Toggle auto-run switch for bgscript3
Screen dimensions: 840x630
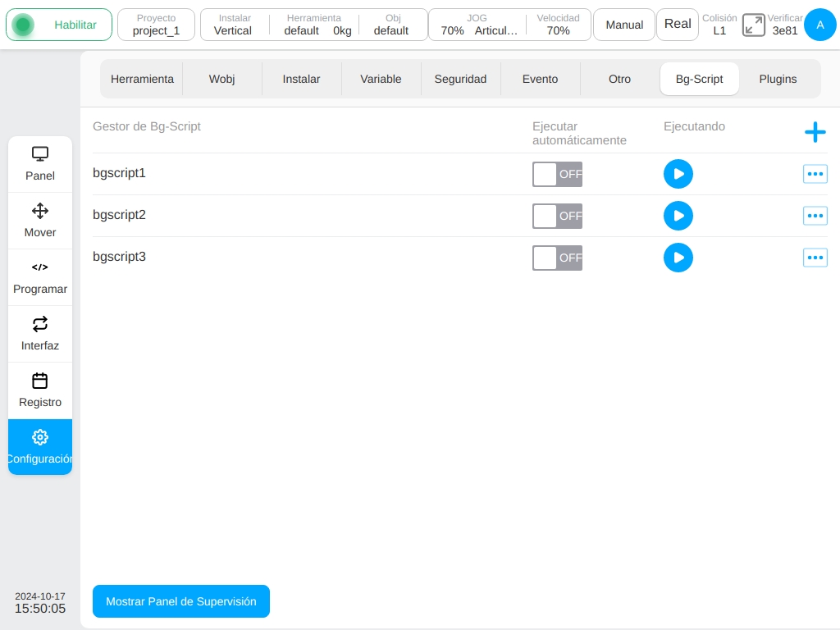click(557, 258)
